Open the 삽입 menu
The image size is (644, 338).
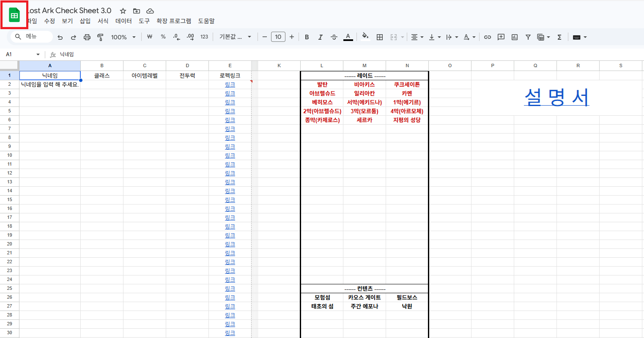point(85,21)
